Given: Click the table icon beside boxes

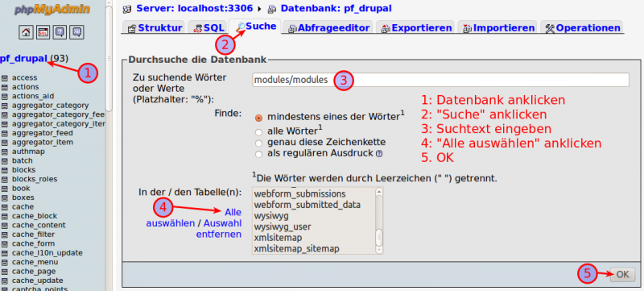Looking at the screenshot, I should (5, 197).
